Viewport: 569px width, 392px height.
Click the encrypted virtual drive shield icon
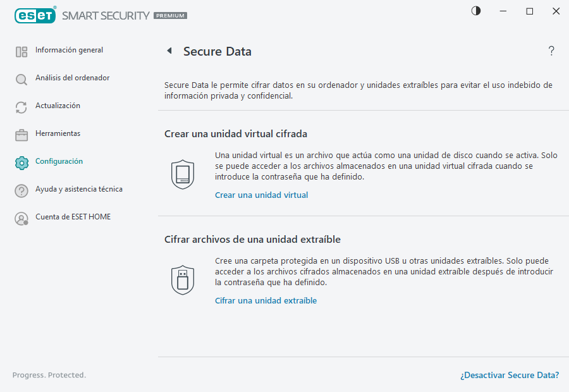pyautogui.click(x=183, y=174)
